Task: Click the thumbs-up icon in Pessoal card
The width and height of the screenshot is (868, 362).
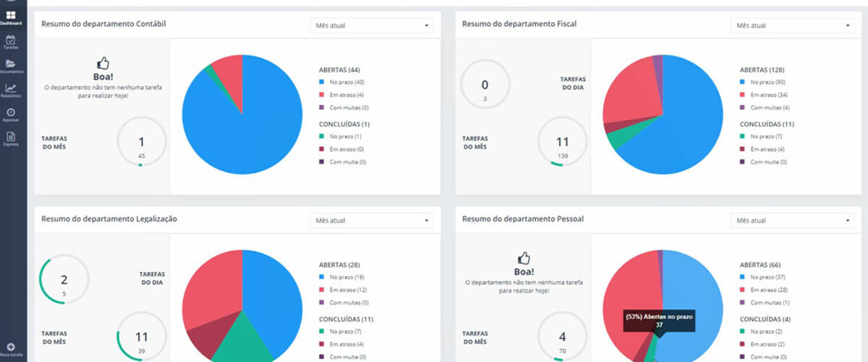Action: 524,258
